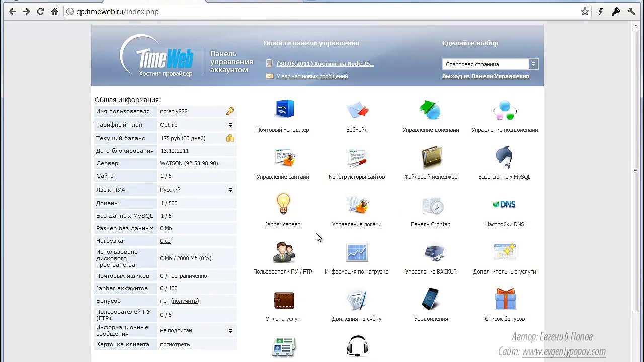Viewport: 644px width, 362px height.
Task: Open the Jabber сервер lightbulb icon
Action: (x=283, y=204)
